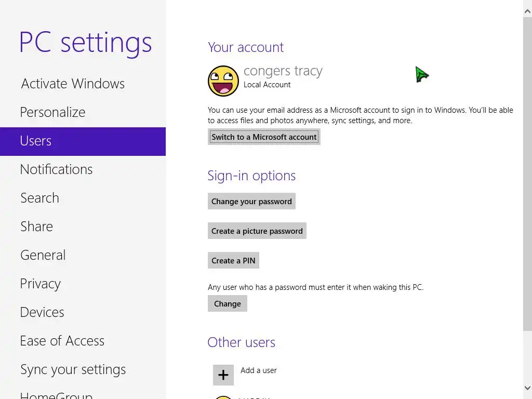
Task: Click the Add a user label
Action: pyautogui.click(x=259, y=370)
